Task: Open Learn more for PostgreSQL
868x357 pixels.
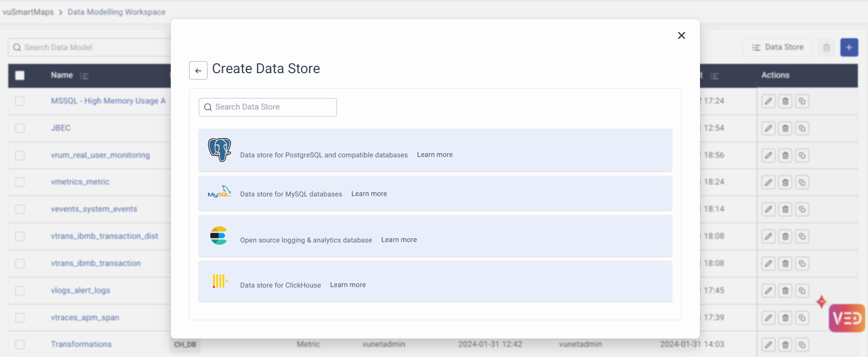Action: click(x=434, y=155)
